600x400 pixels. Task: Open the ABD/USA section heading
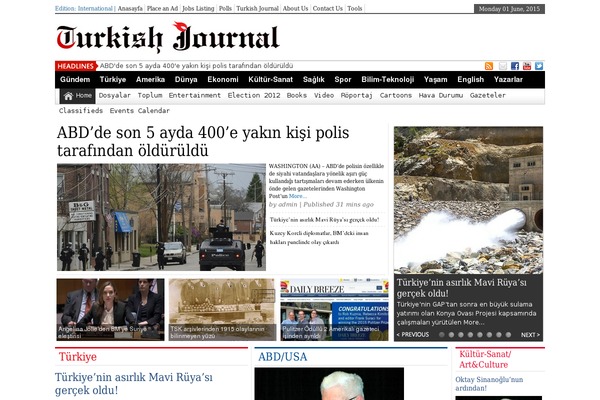coord(282,357)
